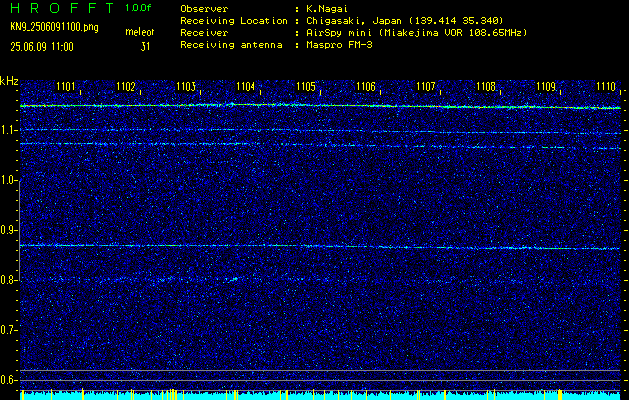
Task: Click the 1106 time marker
Action: (x=366, y=86)
